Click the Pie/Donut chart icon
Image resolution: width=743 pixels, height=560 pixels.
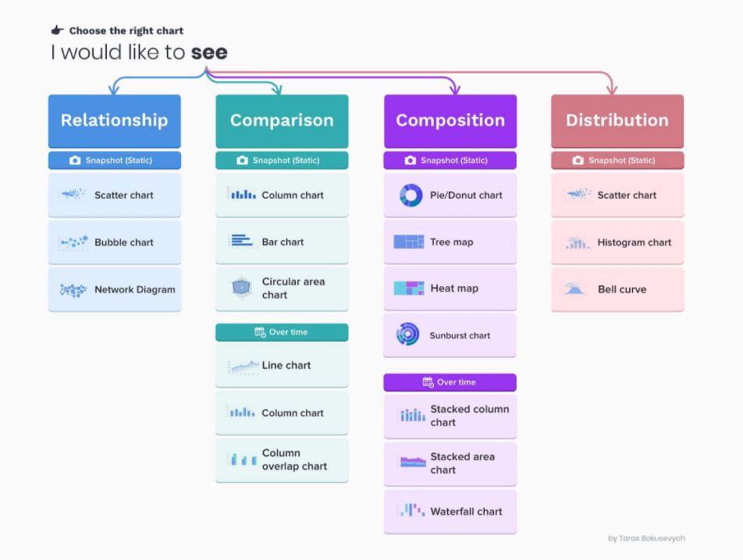[411, 195]
